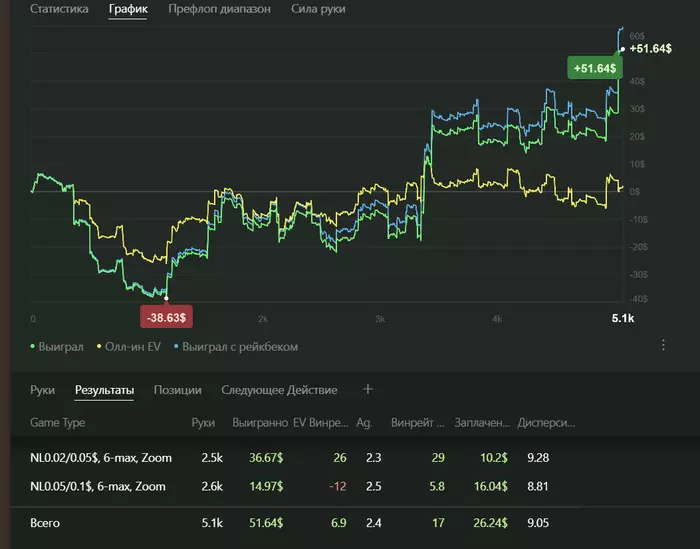The image size is (700, 549).
Task: Toggle the Выиграл green legend series
Action: click(x=57, y=347)
